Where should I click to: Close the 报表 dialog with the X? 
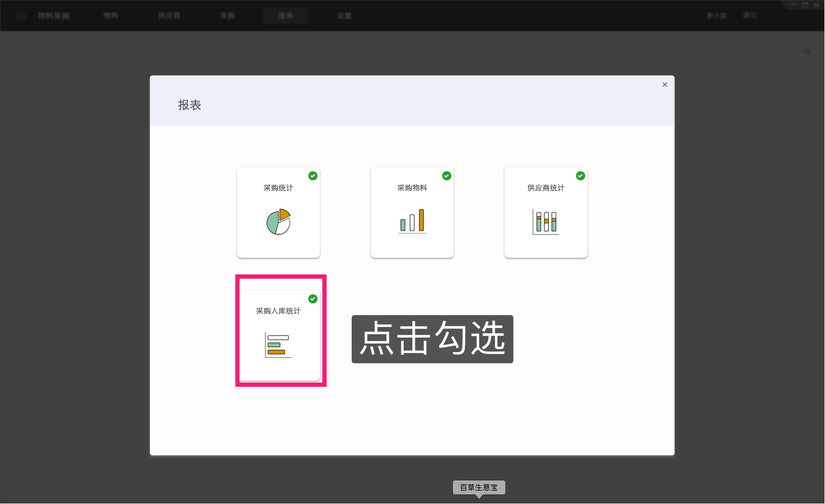click(x=664, y=85)
